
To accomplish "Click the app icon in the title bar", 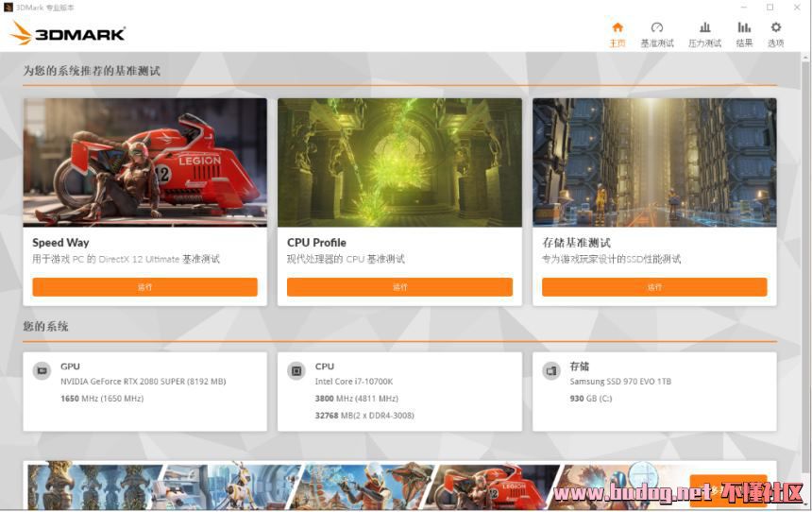I will pos(8,8).
